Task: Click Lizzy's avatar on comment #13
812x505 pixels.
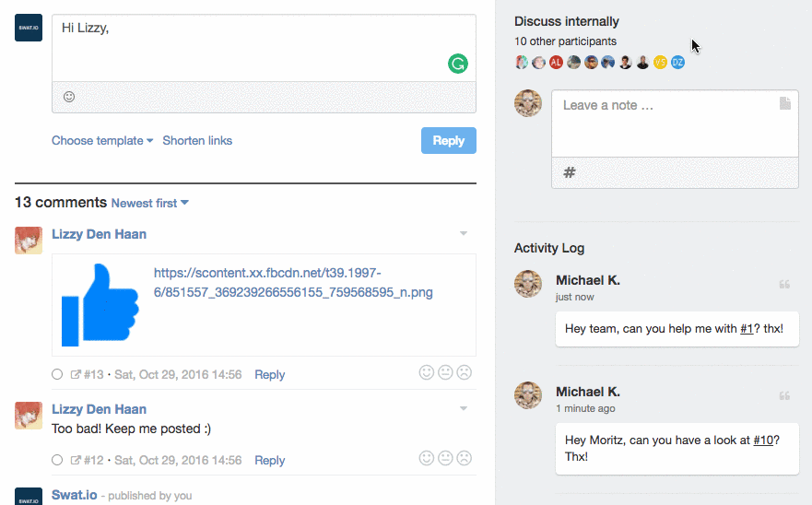Action: [x=29, y=241]
